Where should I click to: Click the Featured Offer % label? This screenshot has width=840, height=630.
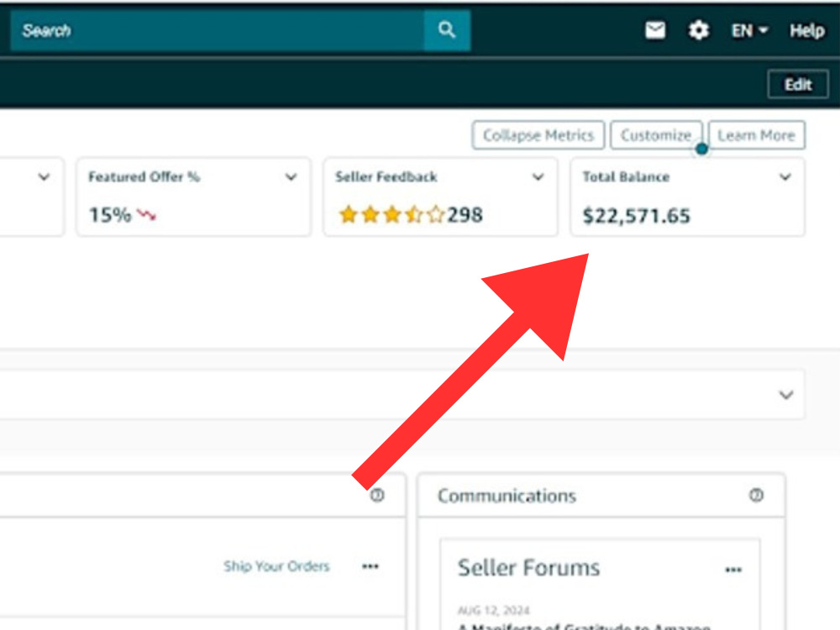click(144, 176)
